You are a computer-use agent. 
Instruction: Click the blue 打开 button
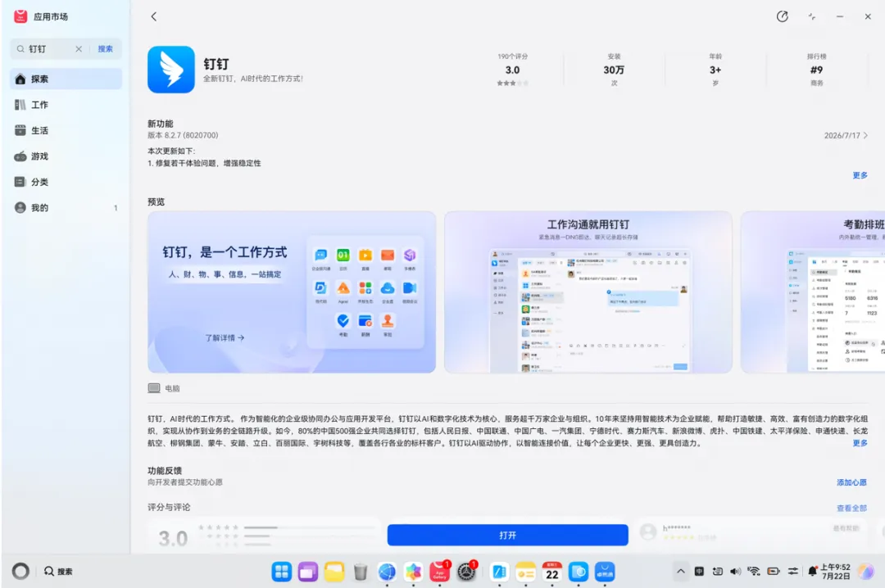point(507,535)
